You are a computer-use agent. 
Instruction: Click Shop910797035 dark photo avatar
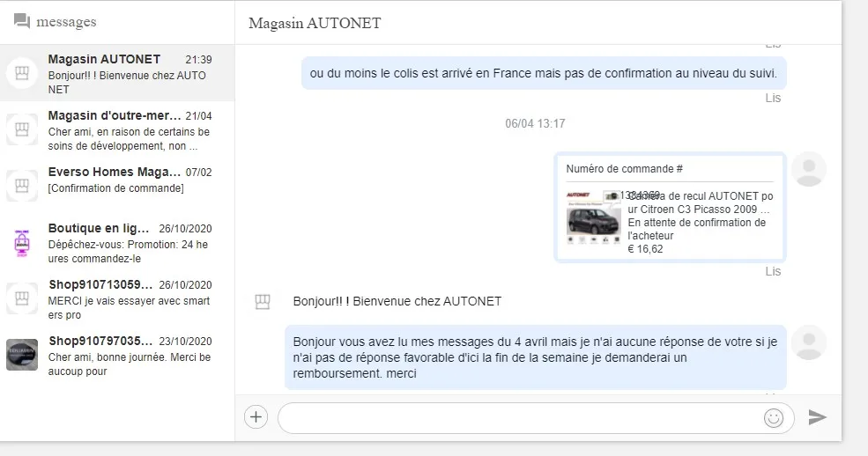point(21,355)
